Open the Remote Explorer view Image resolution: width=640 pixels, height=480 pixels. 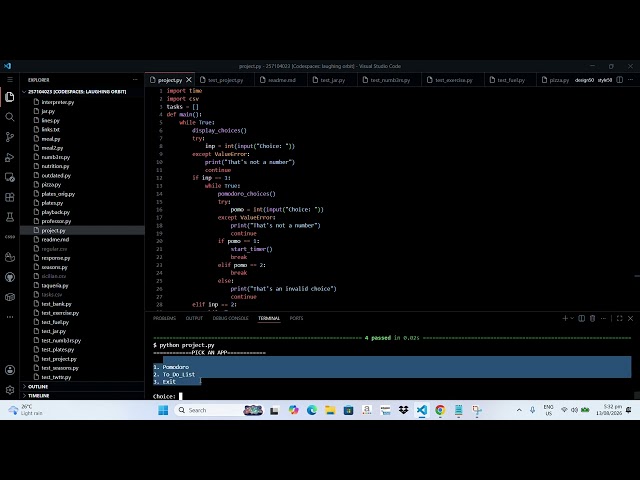[10, 177]
